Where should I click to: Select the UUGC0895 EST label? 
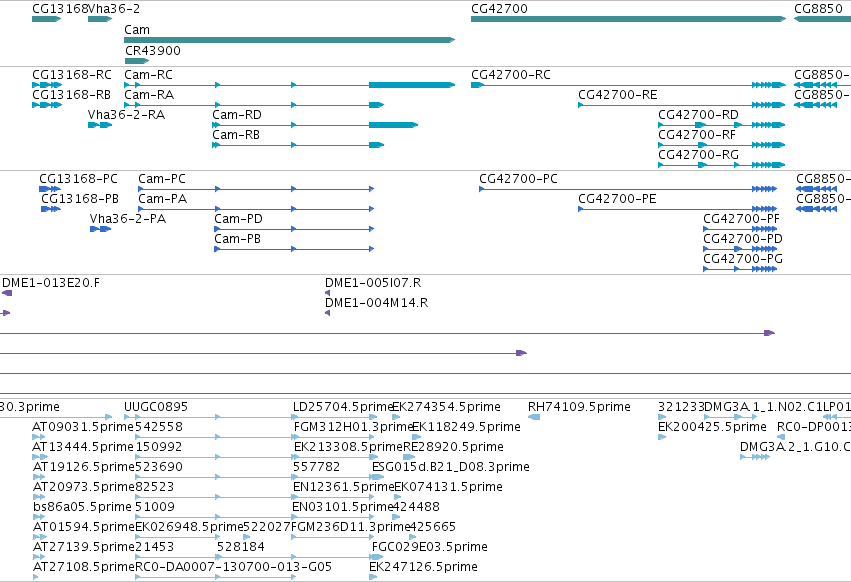156,407
